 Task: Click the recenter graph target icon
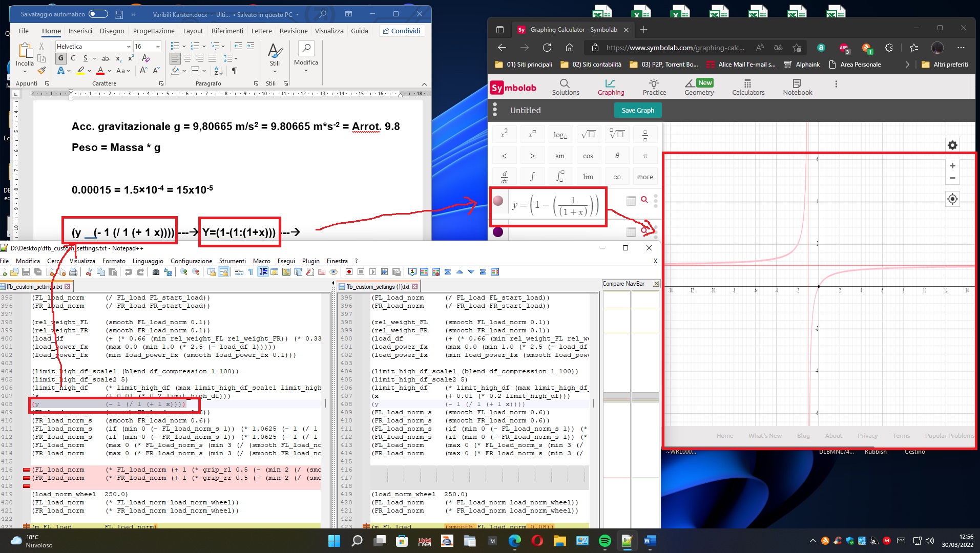pyautogui.click(x=952, y=199)
